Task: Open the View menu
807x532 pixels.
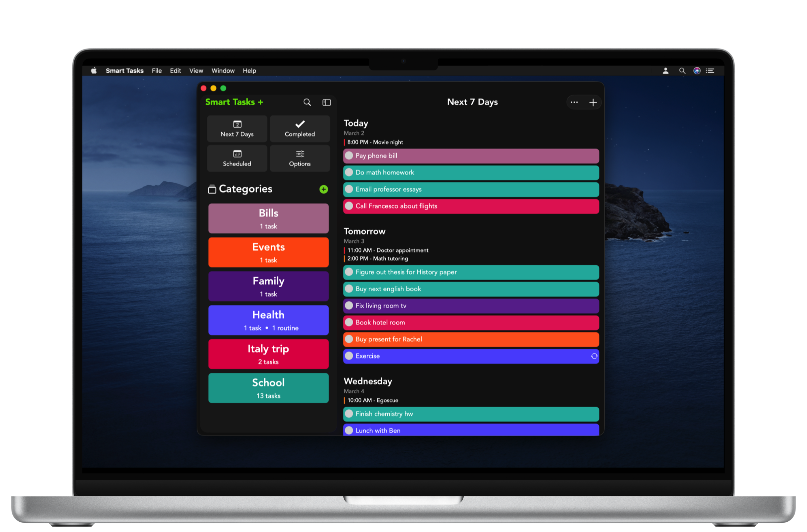Action: 196,71
